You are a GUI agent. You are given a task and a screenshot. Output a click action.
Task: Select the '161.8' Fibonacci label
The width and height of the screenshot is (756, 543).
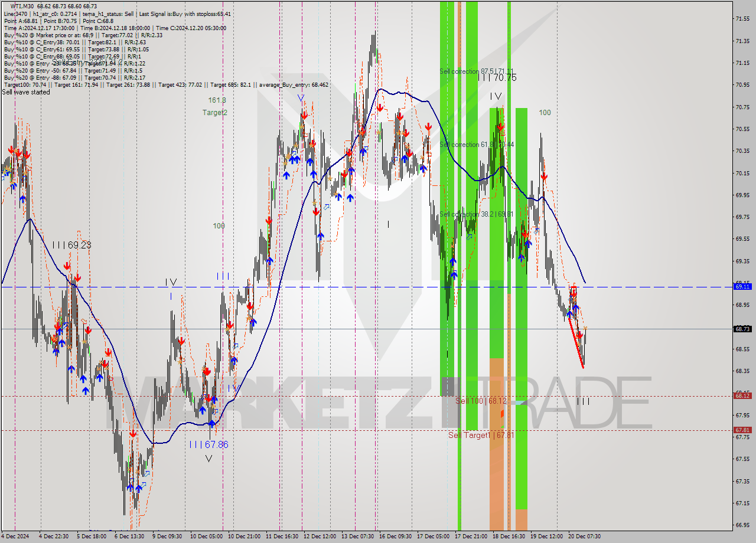(217, 100)
